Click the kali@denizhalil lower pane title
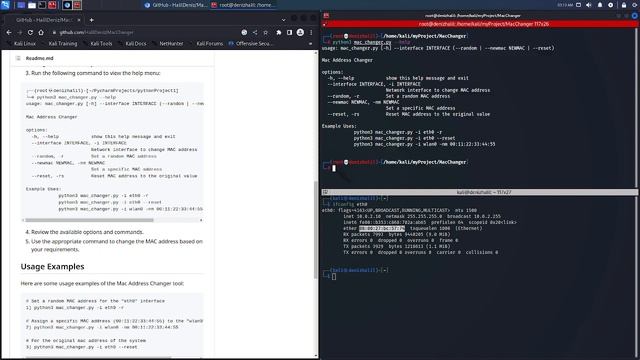 [484, 192]
